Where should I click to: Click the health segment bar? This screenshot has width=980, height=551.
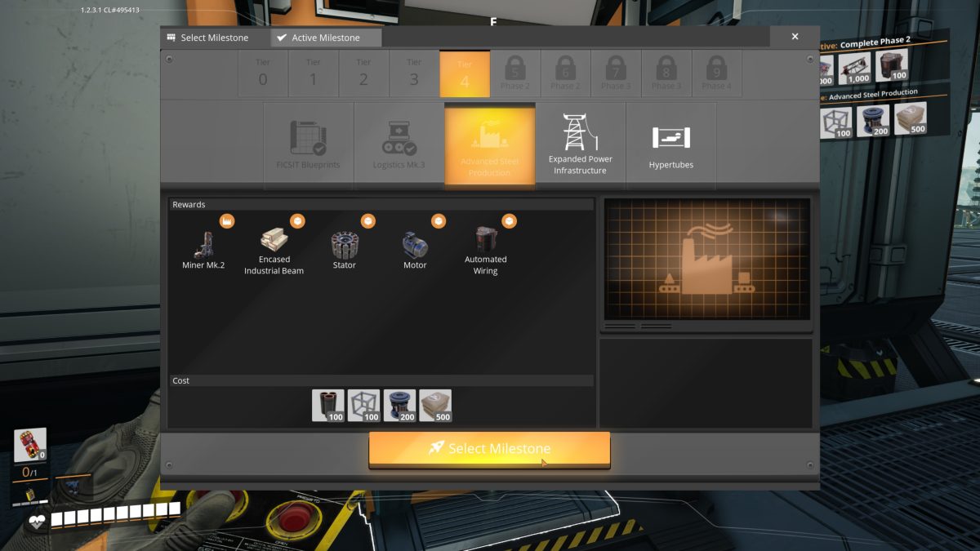coord(115,517)
